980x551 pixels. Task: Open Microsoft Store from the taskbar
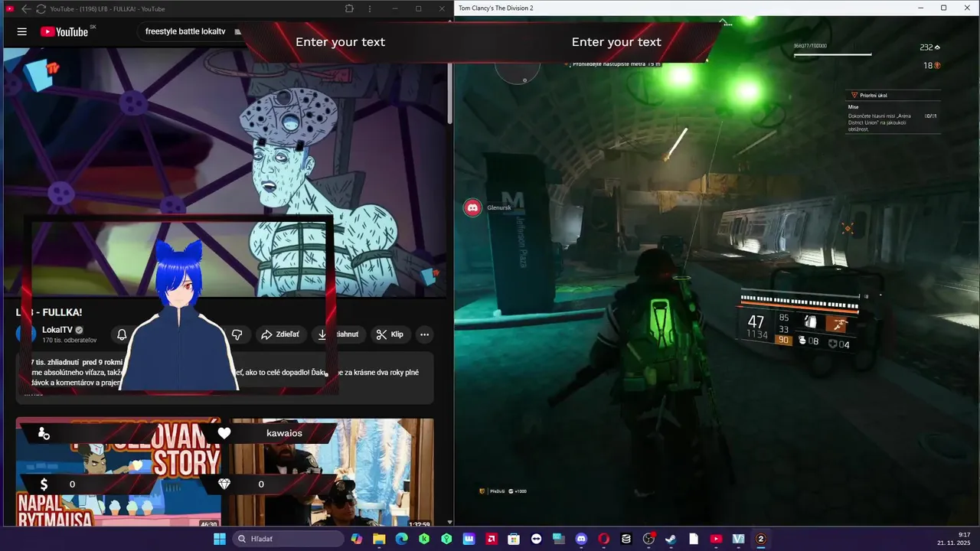click(514, 539)
